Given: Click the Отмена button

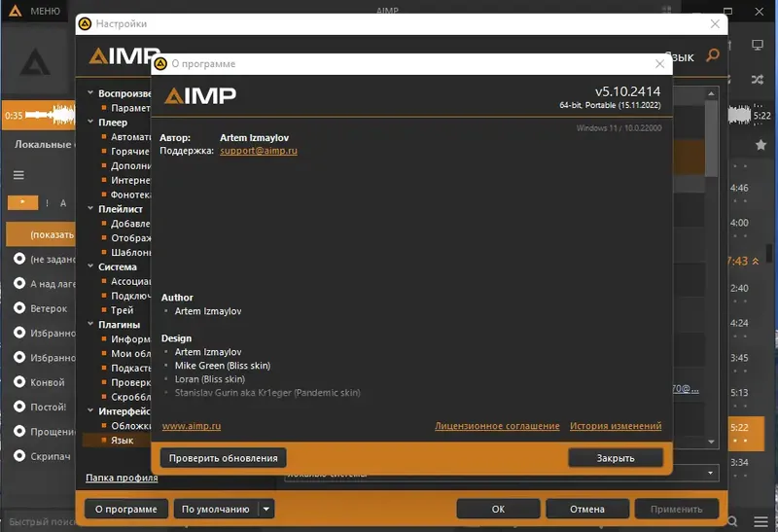Looking at the screenshot, I should click(587, 510).
